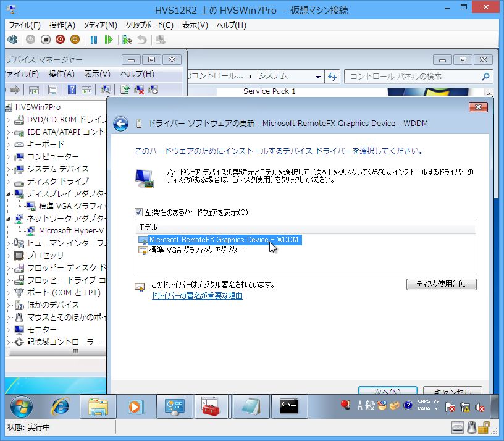Expand プロセッサ tree node
The width and height of the screenshot is (504, 441).
pos(9,256)
